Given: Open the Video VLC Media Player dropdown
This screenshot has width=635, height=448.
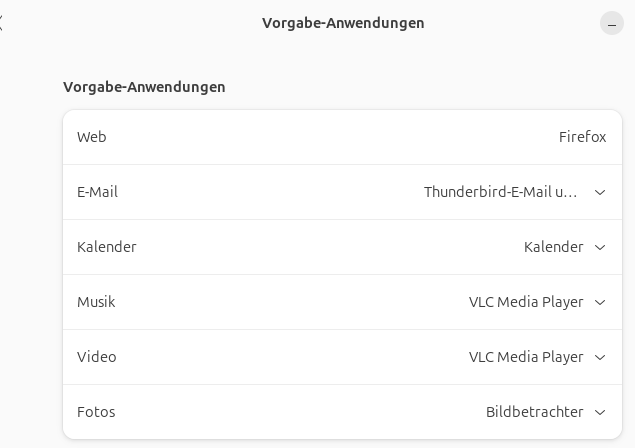Looking at the screenshot, I should click(526, 357).
